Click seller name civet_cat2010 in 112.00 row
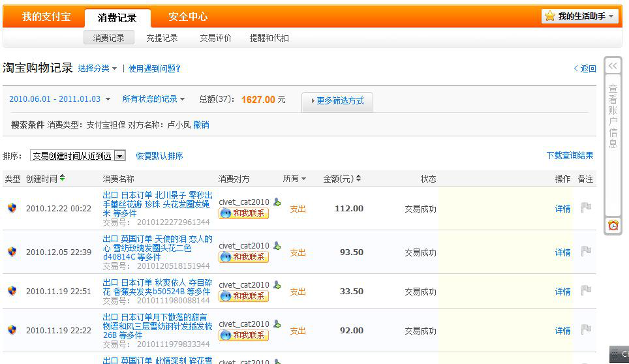Image resolution: width=629 pixels, height=364 pixels. pyautogui.click(x=244, y=202)
